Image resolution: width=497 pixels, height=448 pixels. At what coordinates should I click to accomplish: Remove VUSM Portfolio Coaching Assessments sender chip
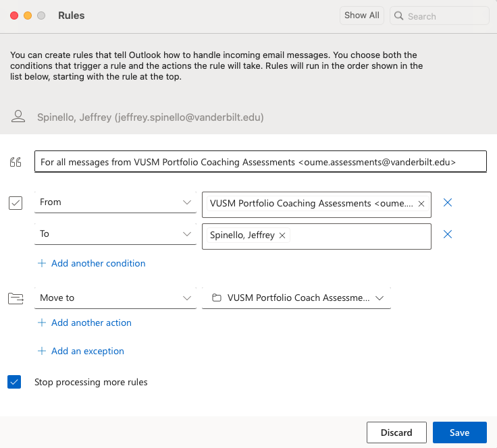click(x=421, y=204)
